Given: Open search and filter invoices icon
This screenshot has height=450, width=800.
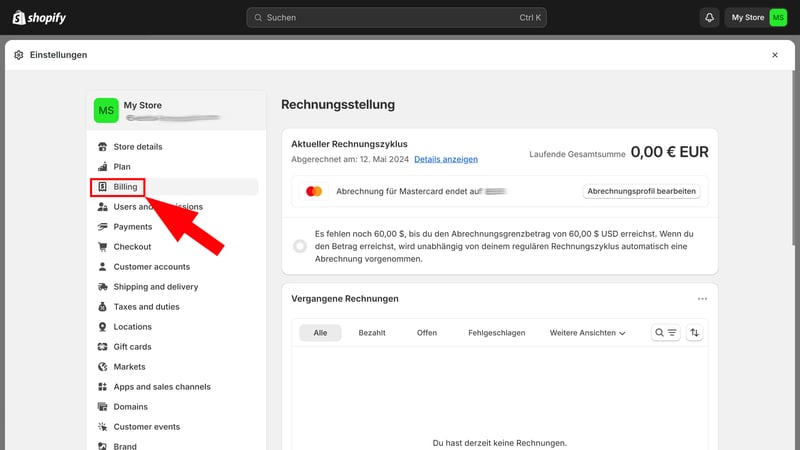Looking at the screenshot, I should pyautogui.click(x=666, y=333).
